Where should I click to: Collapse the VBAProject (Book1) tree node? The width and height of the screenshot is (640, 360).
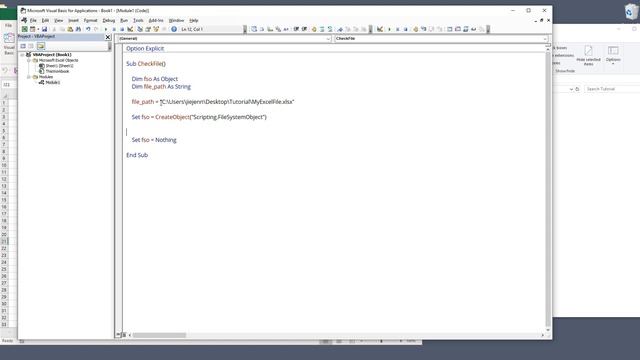pyautogui.click(x=22, y=54)
